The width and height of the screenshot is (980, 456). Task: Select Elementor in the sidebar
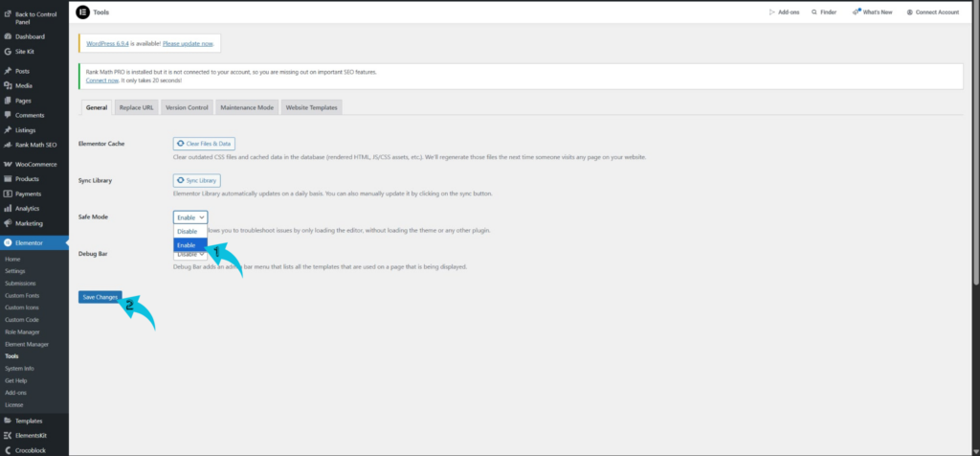pyautogui.click(x=34, y=242)
